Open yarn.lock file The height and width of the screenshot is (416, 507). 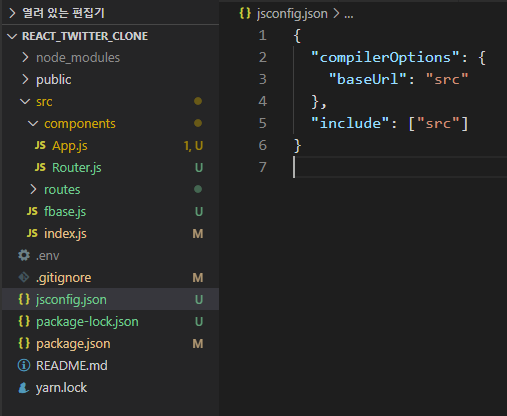pyautogui.click(x=61, y=388)
